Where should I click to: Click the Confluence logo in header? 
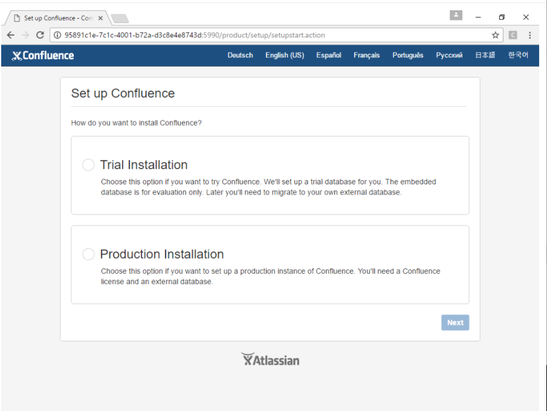pos(43,55)
